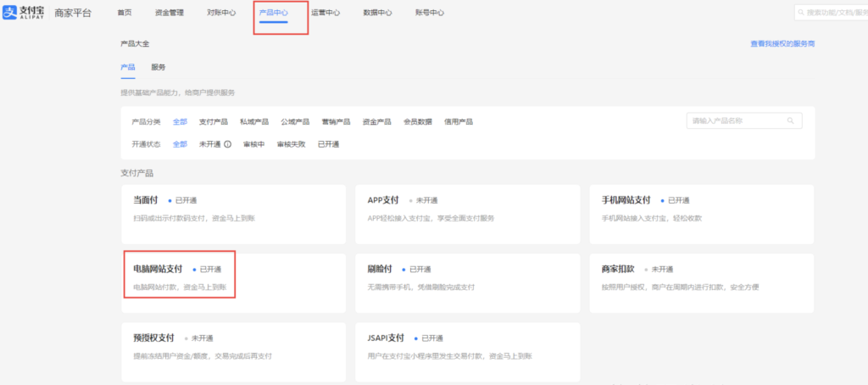Open the 手机网站支付 product card
This screenshot has height=385, width=868.
[702, 215]
